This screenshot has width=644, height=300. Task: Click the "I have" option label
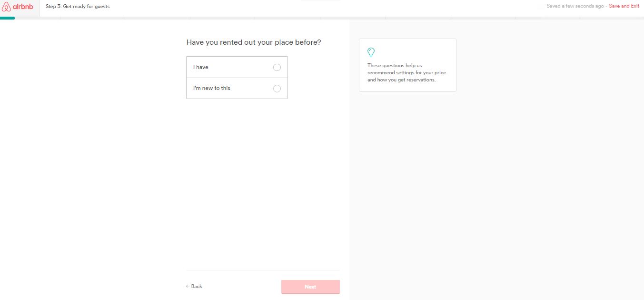(201, 67)
